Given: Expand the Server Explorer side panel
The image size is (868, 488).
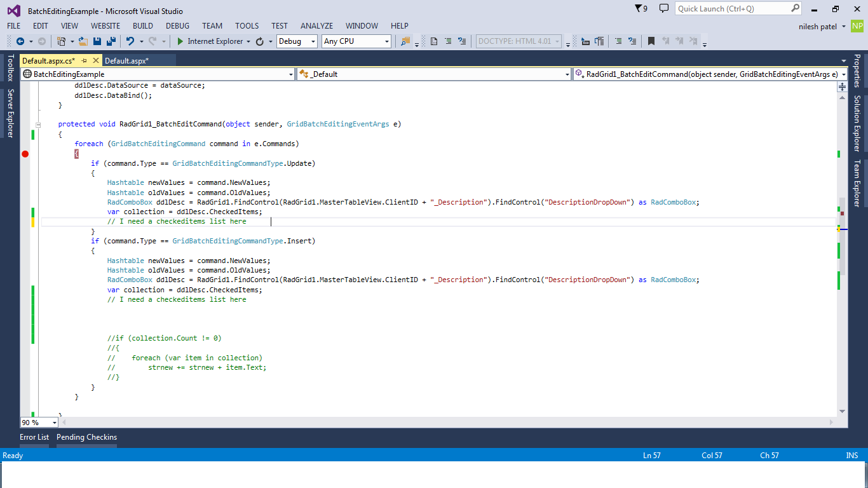Looking at the screenshot, I should click(10, 113).
